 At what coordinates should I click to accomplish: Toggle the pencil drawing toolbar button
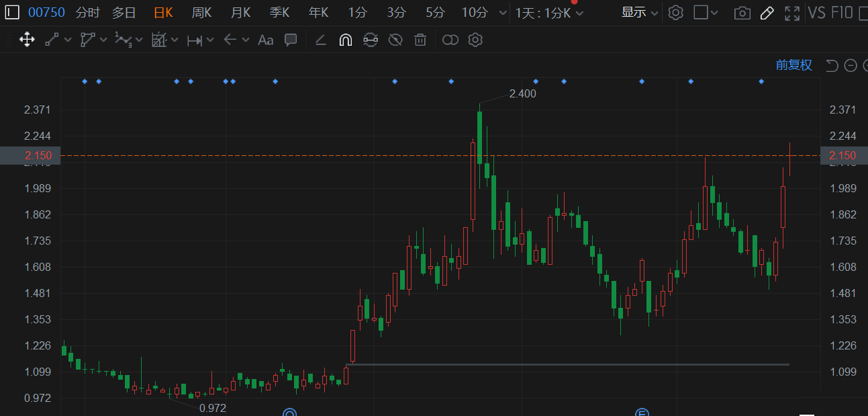(x=767, y=13)
